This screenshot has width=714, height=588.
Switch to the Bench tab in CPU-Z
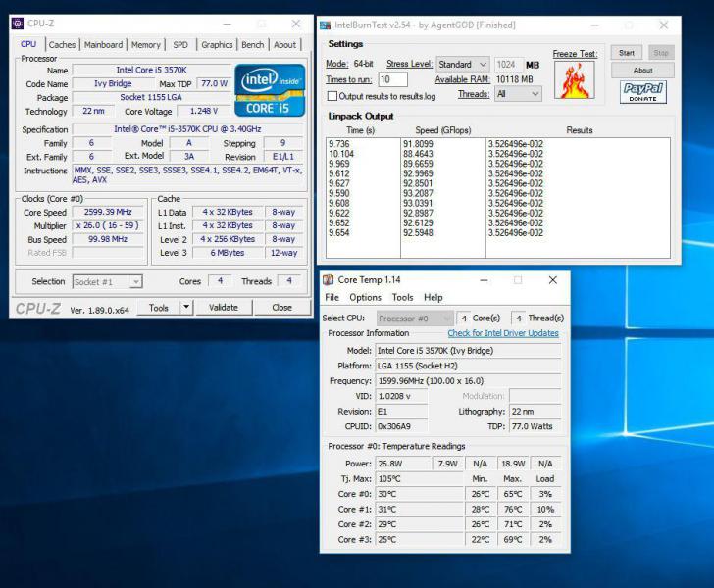(252, 44)
